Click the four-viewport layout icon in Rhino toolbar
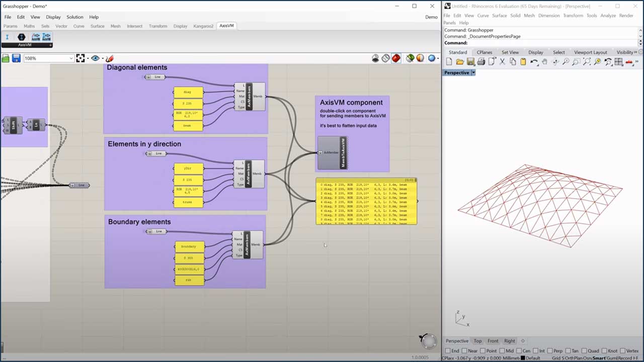Screen dimensions: 644x362 (619, 62)
